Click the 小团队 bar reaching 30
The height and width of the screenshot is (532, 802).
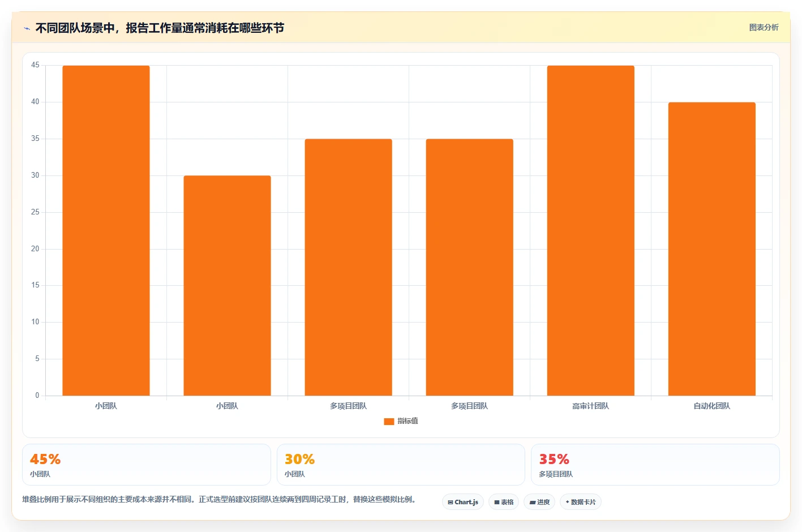[x=227, y=286]
